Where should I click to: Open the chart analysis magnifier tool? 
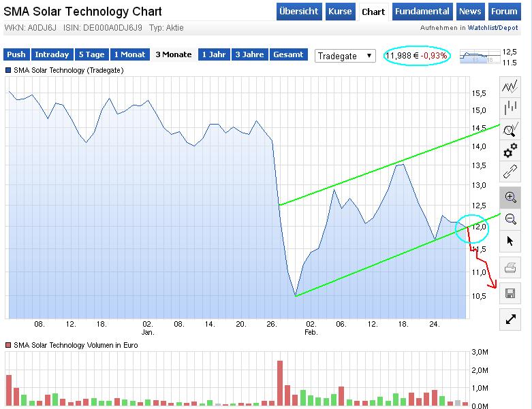[510, 129]
